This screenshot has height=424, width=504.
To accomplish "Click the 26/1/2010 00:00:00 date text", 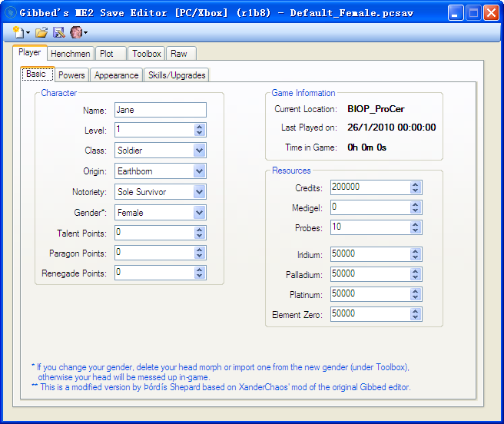I will pos(392,128).
